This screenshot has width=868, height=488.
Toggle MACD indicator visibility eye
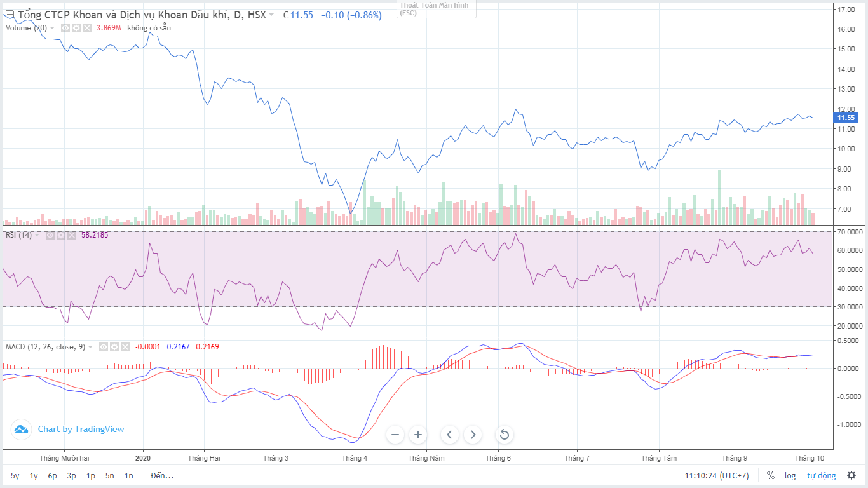coord(103,347)
